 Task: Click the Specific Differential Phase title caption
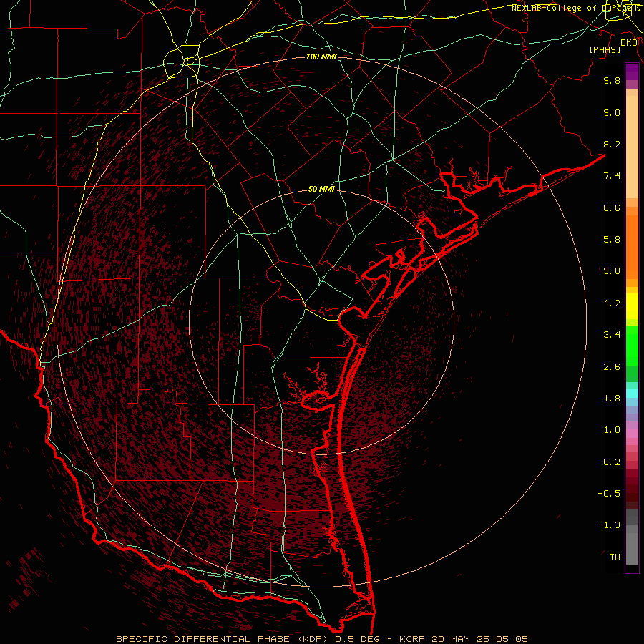pos(321,639)
